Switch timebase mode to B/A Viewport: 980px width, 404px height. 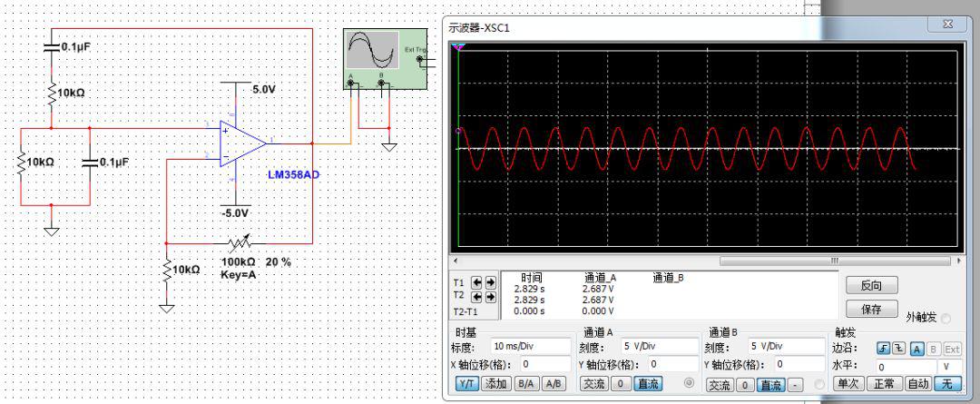pyautogui.click(x=525, y=384)
